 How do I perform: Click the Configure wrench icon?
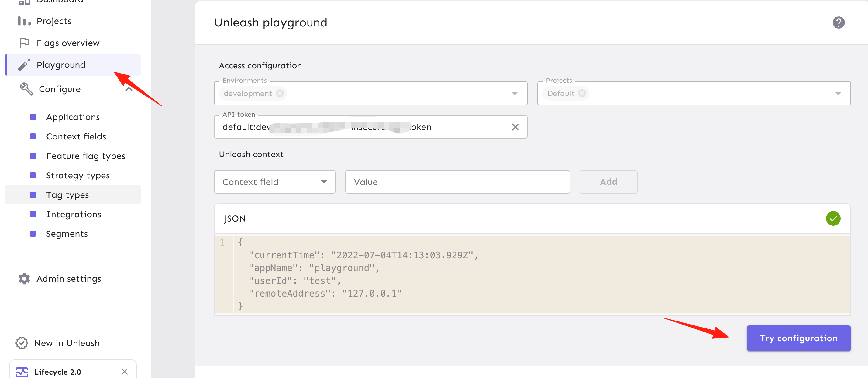[x=26, y=89]
